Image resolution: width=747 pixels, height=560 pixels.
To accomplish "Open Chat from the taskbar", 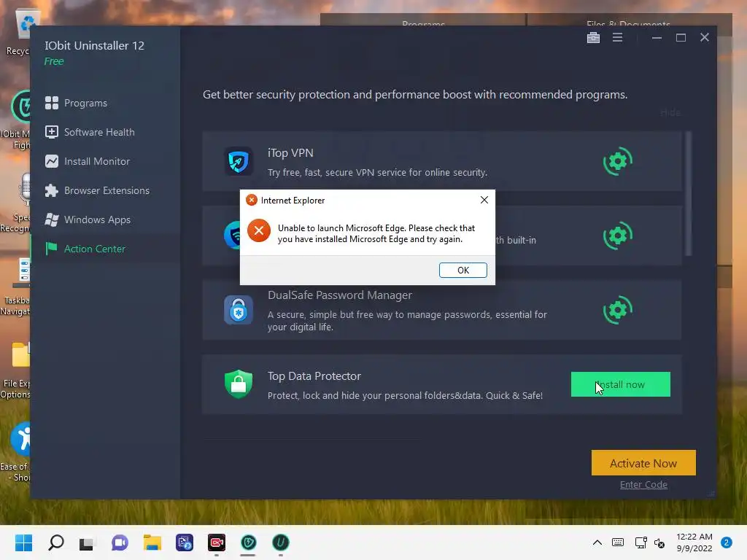I will pos(120,542).
